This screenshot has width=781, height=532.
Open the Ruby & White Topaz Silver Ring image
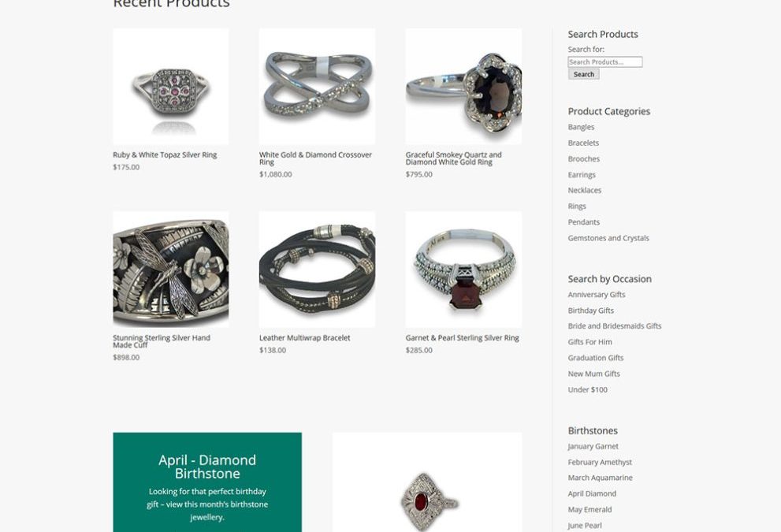pos(171,86)
